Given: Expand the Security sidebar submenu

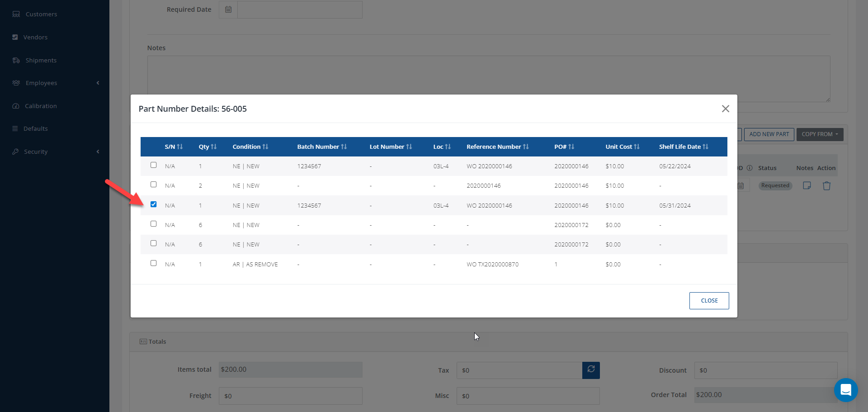Looking at the screenshot, I should (x=98, y=152).
